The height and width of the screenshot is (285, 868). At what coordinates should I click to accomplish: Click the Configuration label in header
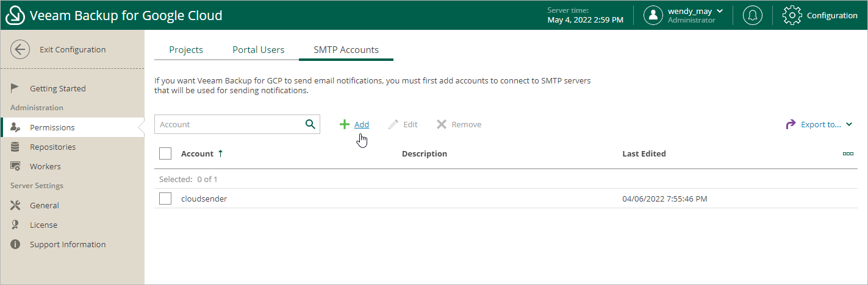tap(832, 15)
